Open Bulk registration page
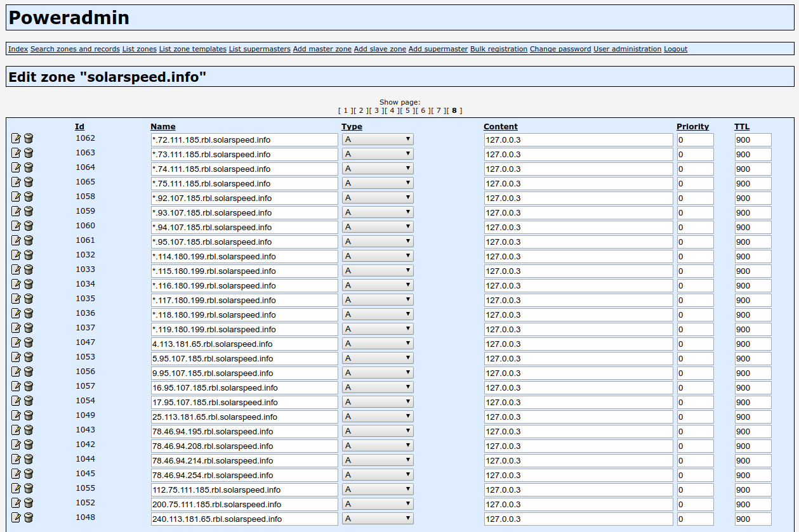The height and width of the screenshot is (532, 799). click(x=499, y=49)
